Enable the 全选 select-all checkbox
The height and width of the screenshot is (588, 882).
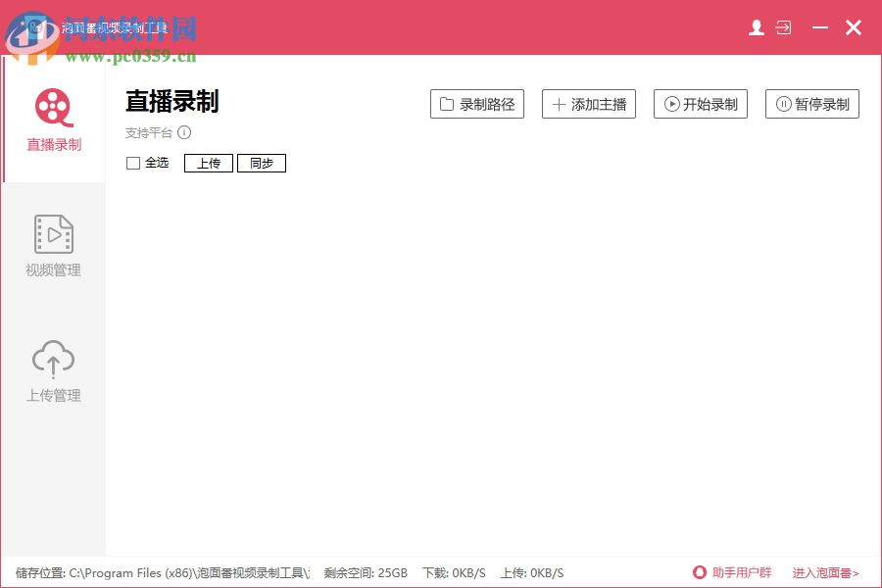coord(133,163)
